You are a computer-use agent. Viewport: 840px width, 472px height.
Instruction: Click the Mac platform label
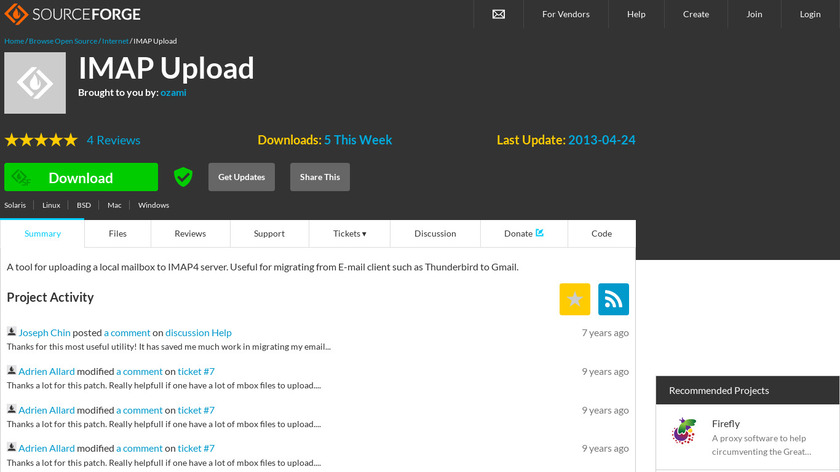click(114, 205)
